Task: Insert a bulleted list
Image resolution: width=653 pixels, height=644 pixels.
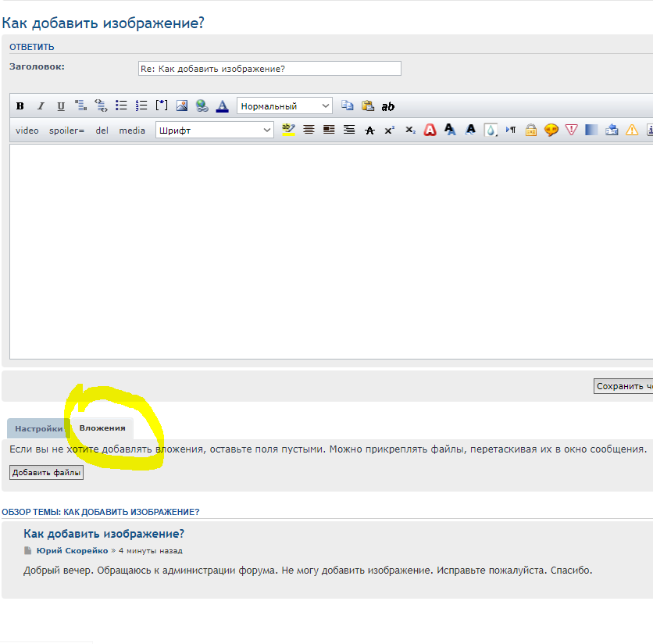Action: [121, 106]
